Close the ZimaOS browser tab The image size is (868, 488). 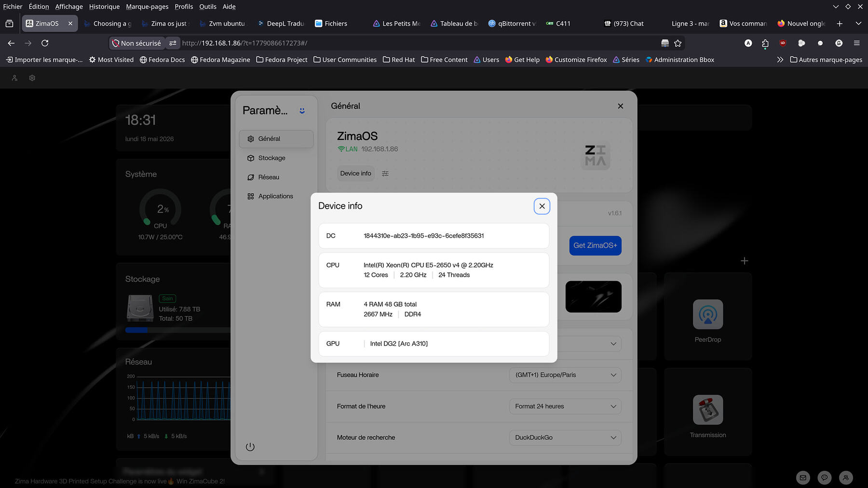(70, 24)
